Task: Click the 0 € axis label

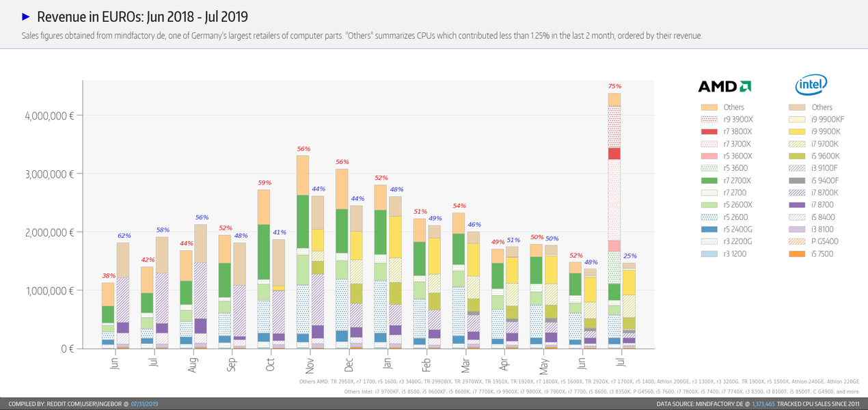Action: tap(68, 348)
